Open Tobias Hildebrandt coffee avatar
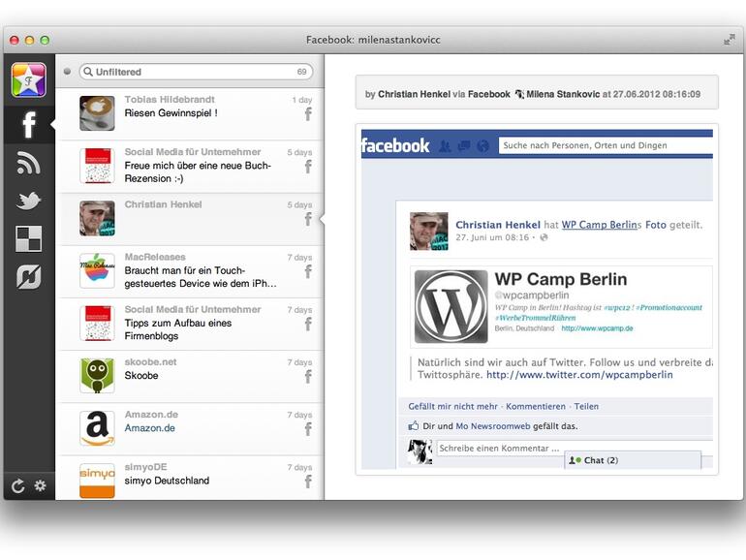Screen dimensions: 746x560 tap(97, 113)
